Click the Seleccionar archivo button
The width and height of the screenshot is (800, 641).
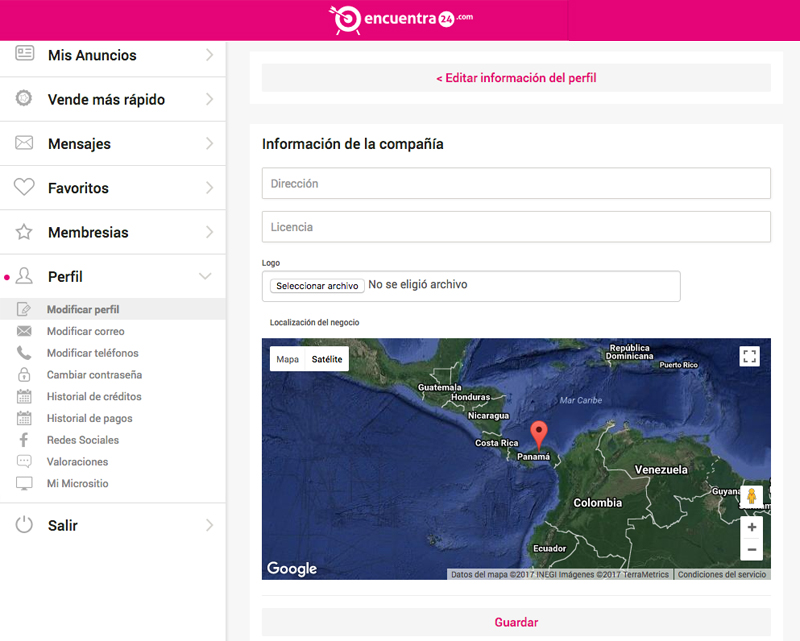[317, 286]
